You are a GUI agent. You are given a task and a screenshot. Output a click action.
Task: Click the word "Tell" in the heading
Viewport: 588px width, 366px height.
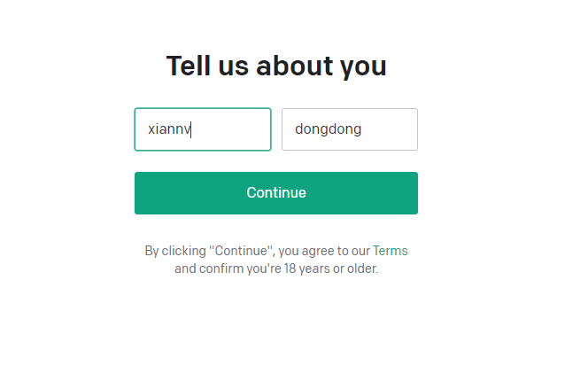pyautogui.click(x=186, y=66)
